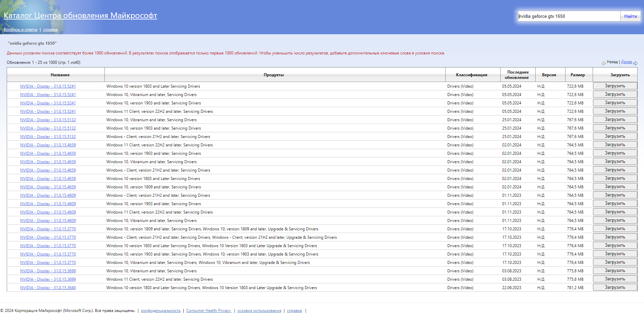Open NVIDIA Display 31.0.15.5132 for Windows Client 21H2
This screenshot has height=322, width=644.
48,137
